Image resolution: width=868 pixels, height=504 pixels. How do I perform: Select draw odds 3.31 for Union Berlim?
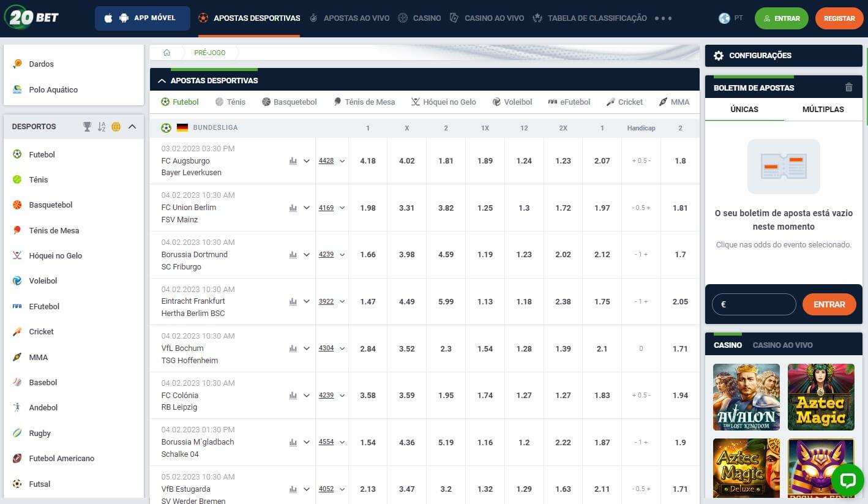click(407, 208)
